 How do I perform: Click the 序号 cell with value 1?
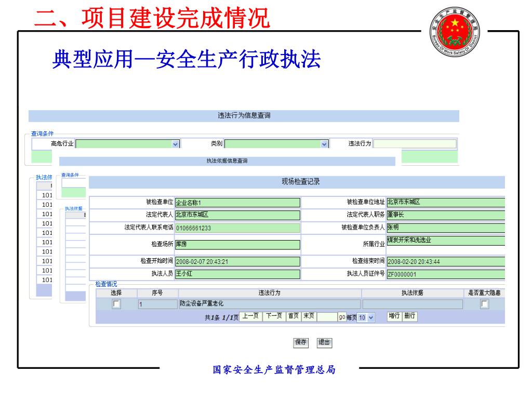tap(158, 304)
